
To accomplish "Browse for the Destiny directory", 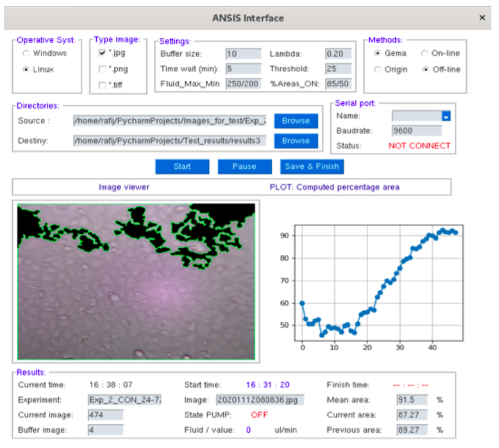I will 296,141.
